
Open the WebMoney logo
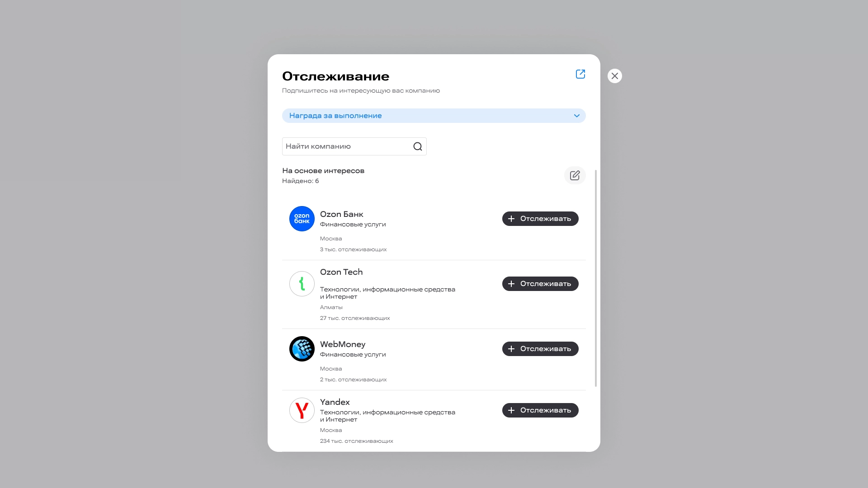[x=302, y=349]
